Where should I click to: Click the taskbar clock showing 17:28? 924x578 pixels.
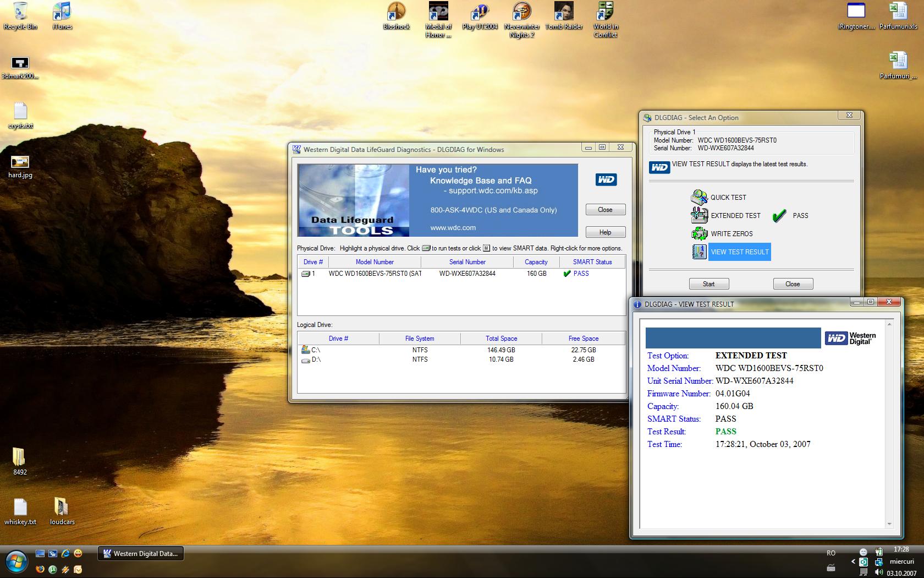(901, 549)
